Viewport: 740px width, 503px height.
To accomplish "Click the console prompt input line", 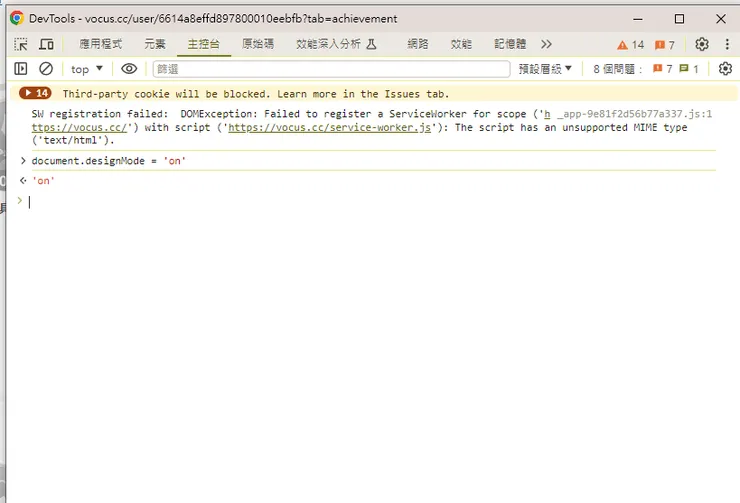I will coord(373,202).
